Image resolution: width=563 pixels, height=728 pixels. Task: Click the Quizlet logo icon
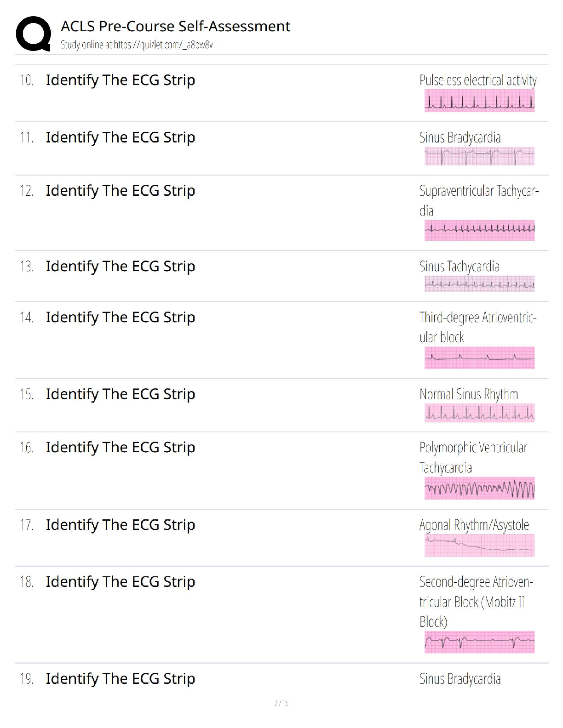pos(33,34)
